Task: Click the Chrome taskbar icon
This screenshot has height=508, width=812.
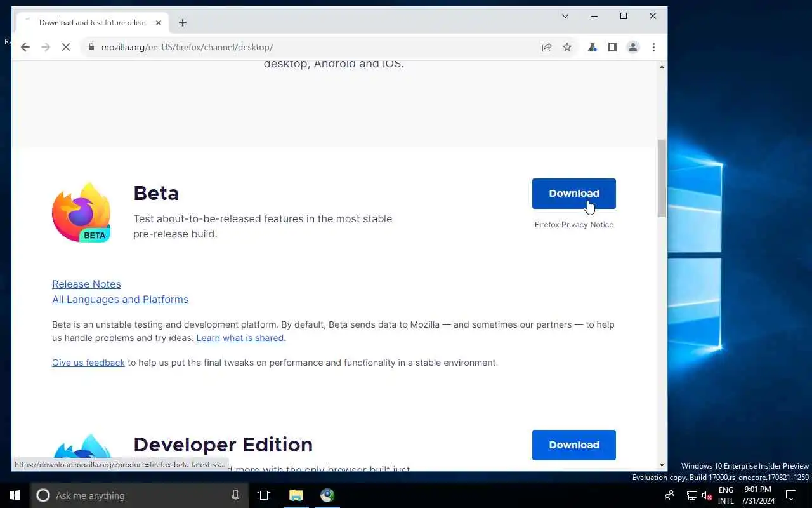Action: pyautogui.click(x=327, y=495)
